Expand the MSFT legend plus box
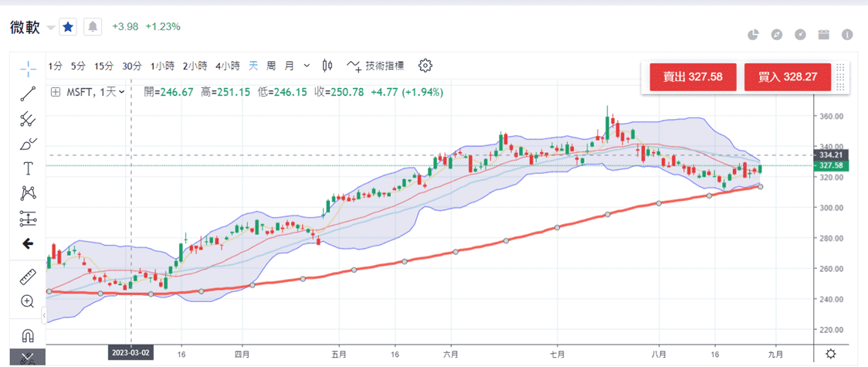The height and width of the screenshot is (367, 868). tap(56, 92)
